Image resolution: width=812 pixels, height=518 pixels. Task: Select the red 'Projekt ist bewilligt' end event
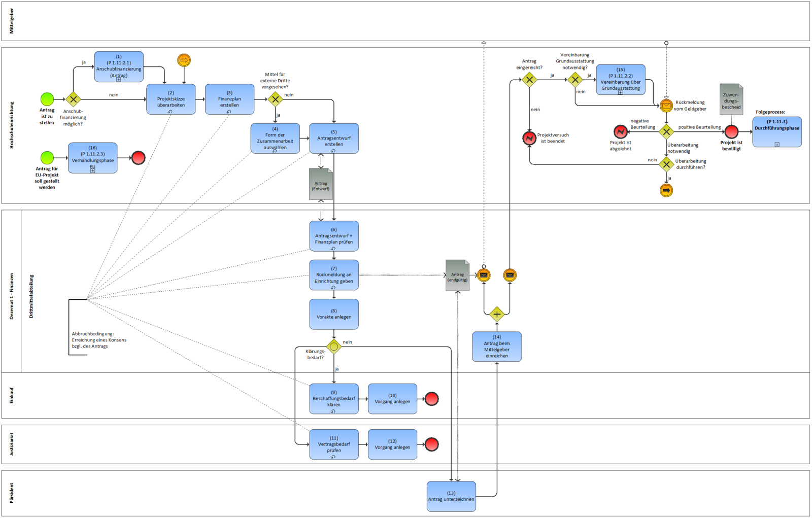click(731, 132)
